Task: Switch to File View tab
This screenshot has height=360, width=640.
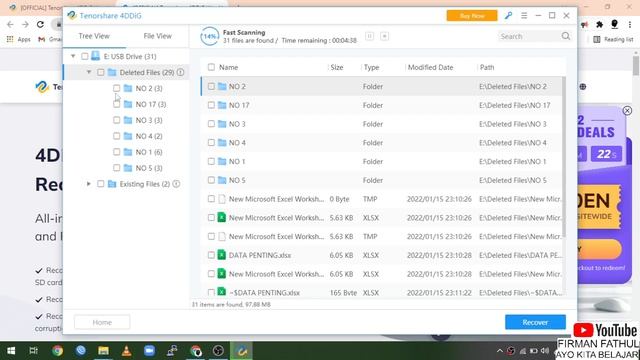Action: click(158, 36)
